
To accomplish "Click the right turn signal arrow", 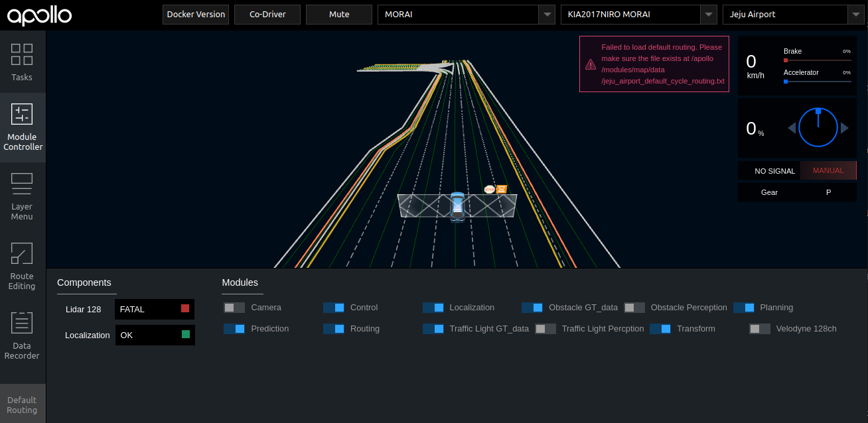I will click(845, 128).
